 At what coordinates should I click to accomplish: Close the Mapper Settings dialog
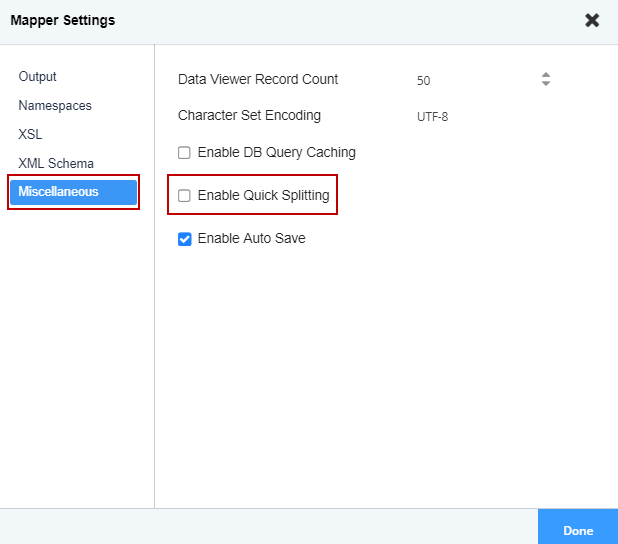point(592,20)
